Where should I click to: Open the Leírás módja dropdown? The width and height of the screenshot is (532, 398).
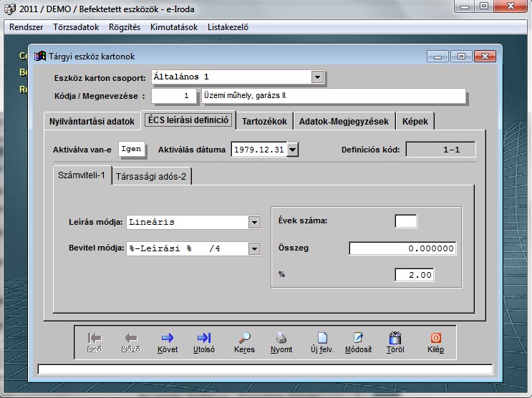[x=254, y=223]
